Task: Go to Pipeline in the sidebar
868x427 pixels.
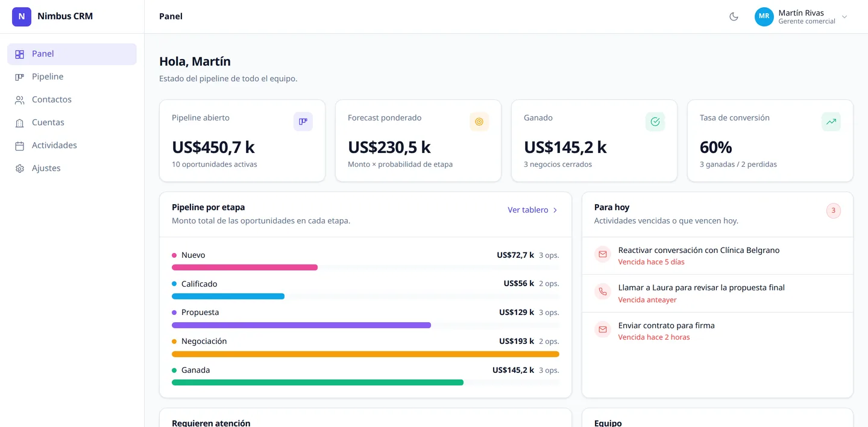Action: click(x=72, y=77)
